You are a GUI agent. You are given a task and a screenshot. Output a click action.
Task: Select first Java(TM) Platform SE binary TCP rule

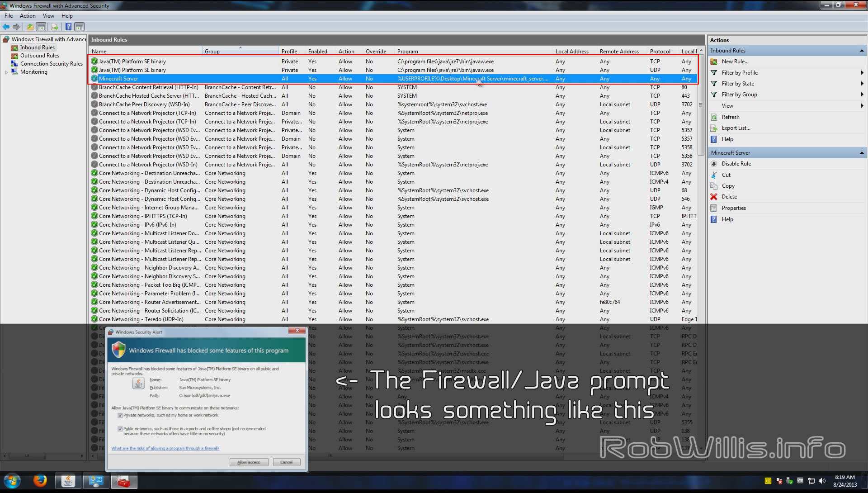393,62
